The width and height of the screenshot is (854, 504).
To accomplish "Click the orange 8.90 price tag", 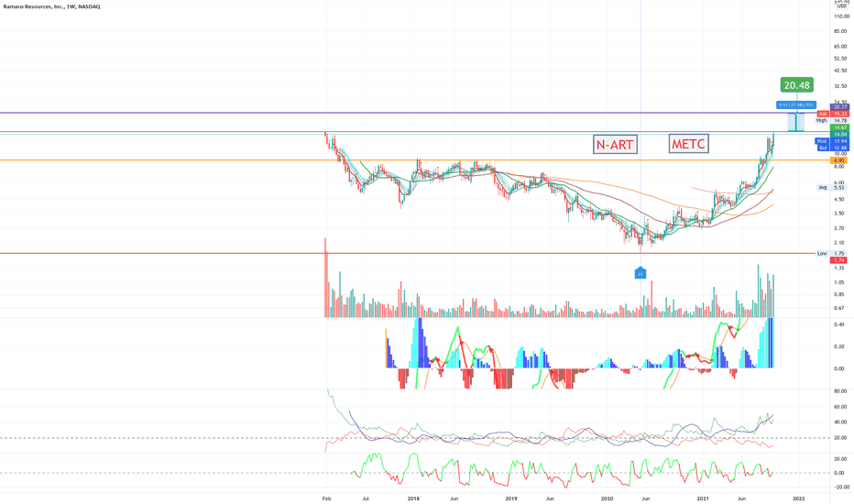I will coord(838,160).
